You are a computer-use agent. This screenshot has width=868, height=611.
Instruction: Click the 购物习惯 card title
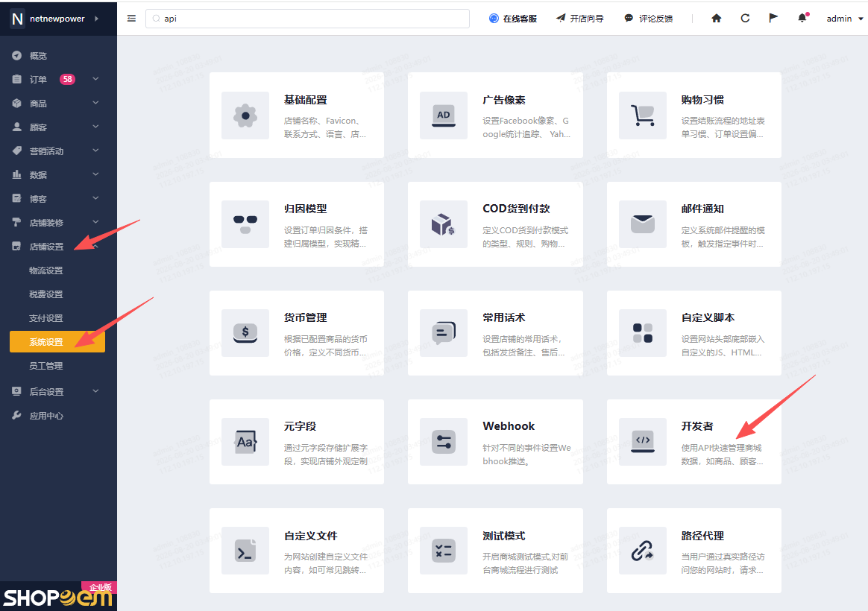702,100
